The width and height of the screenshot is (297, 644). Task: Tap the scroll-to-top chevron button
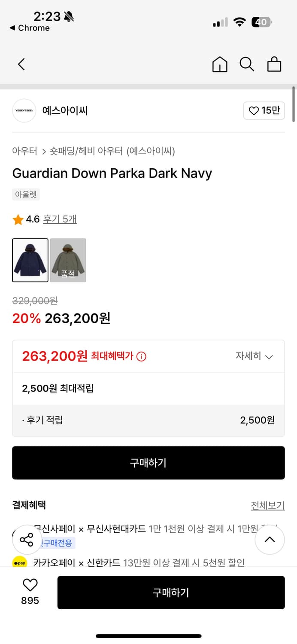[x=270, y=540]
